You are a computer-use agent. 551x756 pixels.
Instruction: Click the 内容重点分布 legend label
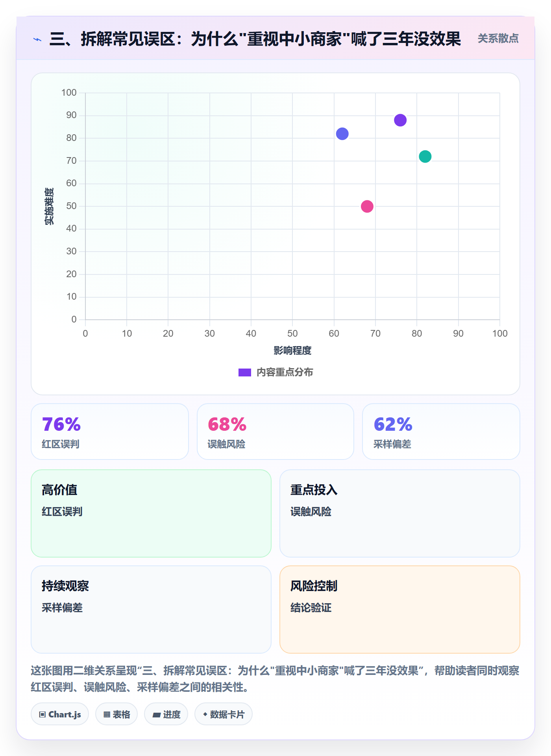285,372
